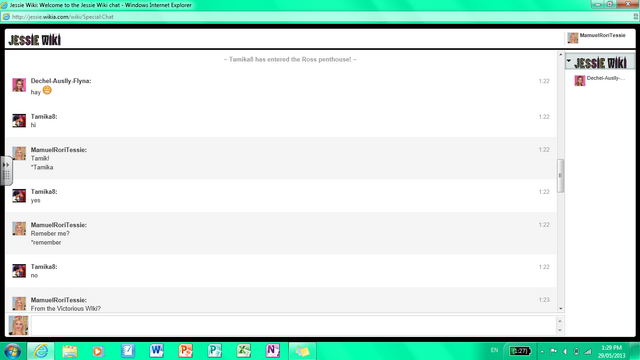This screenshot has height=360, width=640.
Task: Click the smiley emoticon after "hay"
Action: click(47, 90)
